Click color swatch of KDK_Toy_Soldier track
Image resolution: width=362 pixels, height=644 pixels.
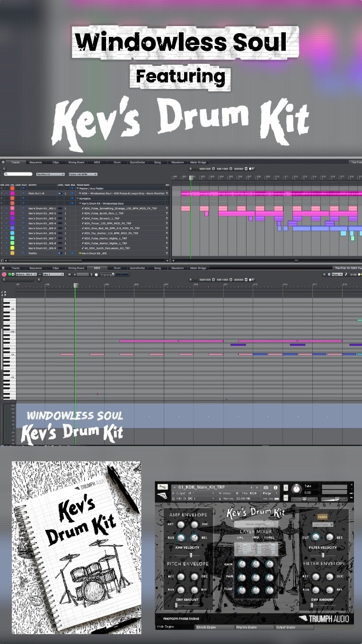tap(12, 233)
